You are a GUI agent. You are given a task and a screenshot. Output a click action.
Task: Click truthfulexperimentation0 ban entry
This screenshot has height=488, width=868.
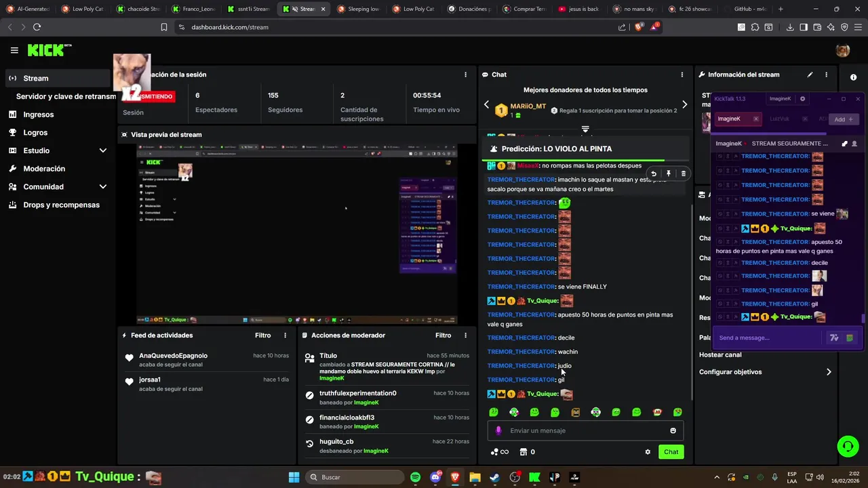click(x=387, y=398)
